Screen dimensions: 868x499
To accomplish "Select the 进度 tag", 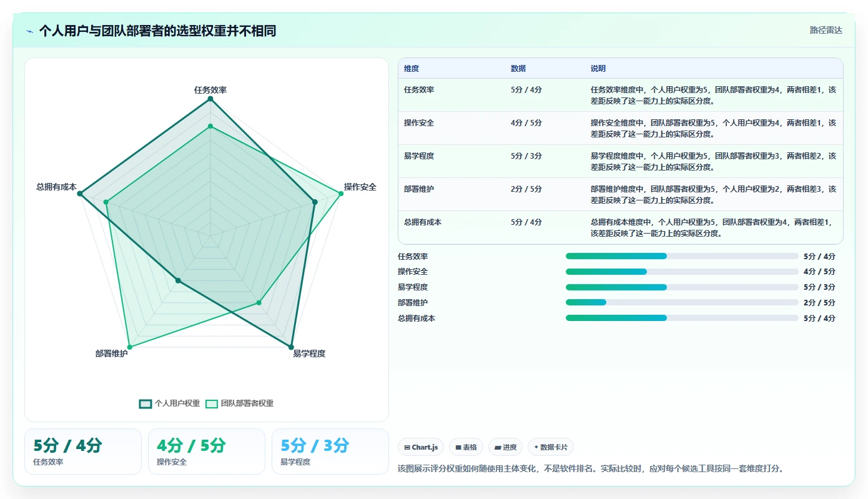I will (x=506, y=447).
